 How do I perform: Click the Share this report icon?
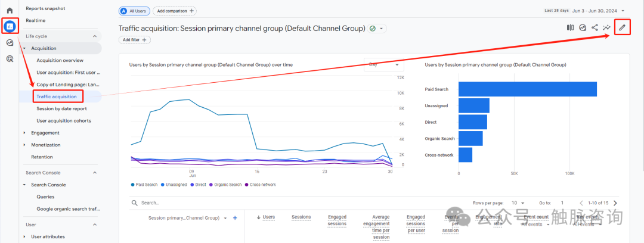(x=595, y=27)
